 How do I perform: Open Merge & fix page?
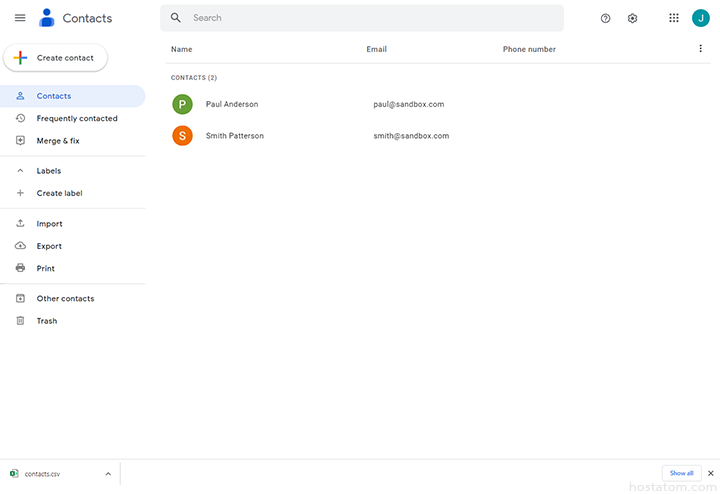pos(58,141)
